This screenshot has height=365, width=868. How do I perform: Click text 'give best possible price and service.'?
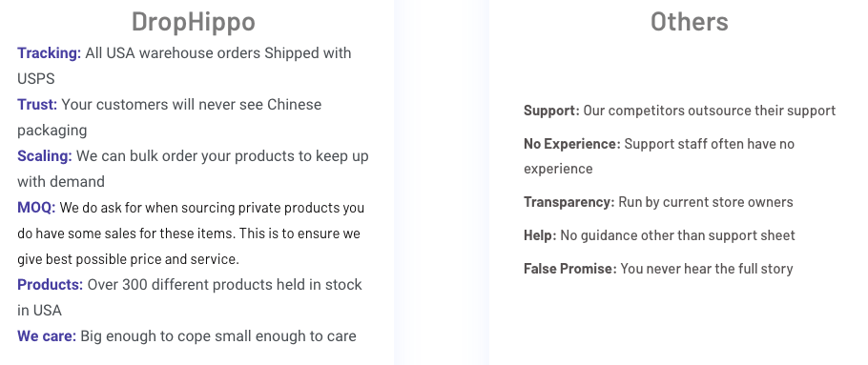pyautogui.click(x=128, y=259)
